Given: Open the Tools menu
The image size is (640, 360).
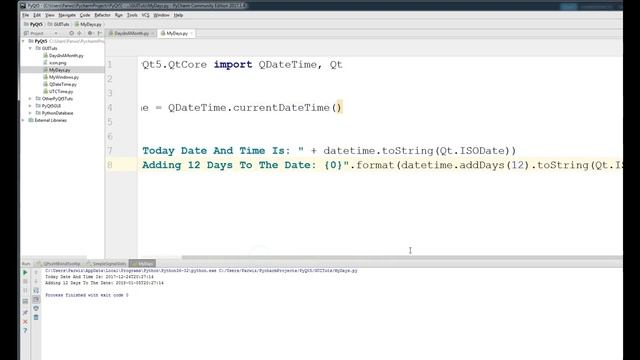Looking at the screenshot, I should [132, 15].
